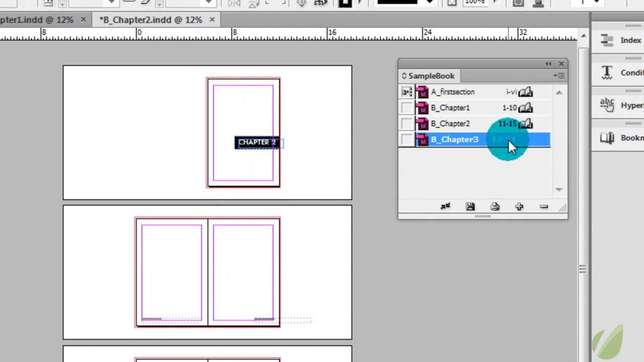Click the InDesign file icon beside A_firstsection
The image size is (644, 362).
(422, 92)
